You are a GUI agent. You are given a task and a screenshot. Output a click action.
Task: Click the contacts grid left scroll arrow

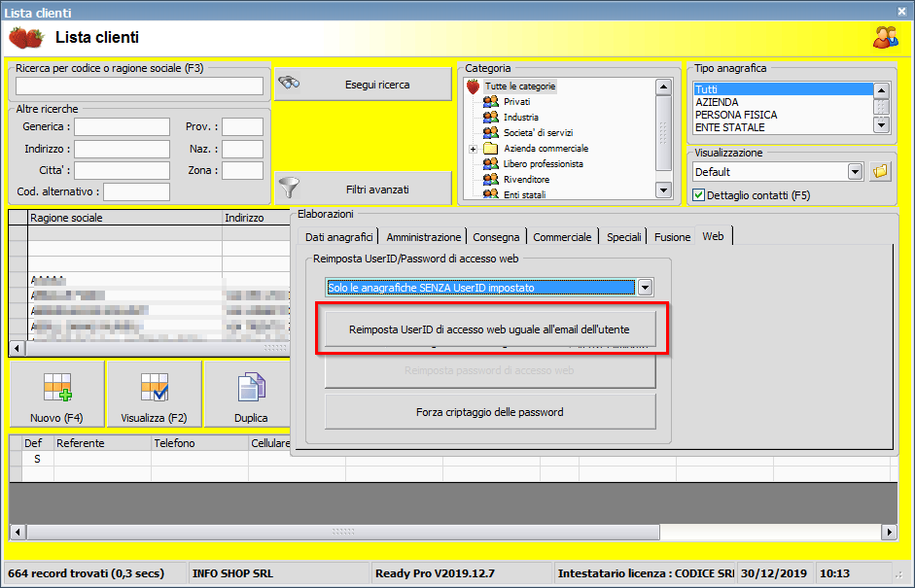click(18, 532)
